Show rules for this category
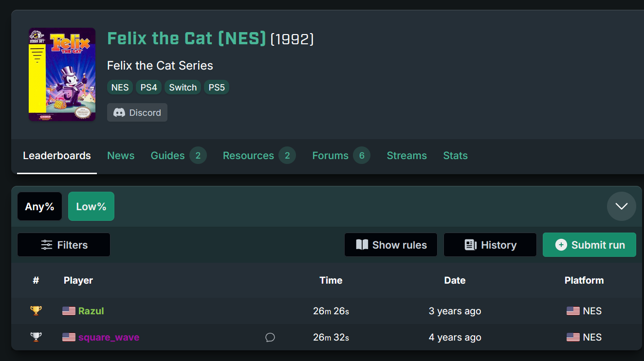644x361 pixels. 391,245
